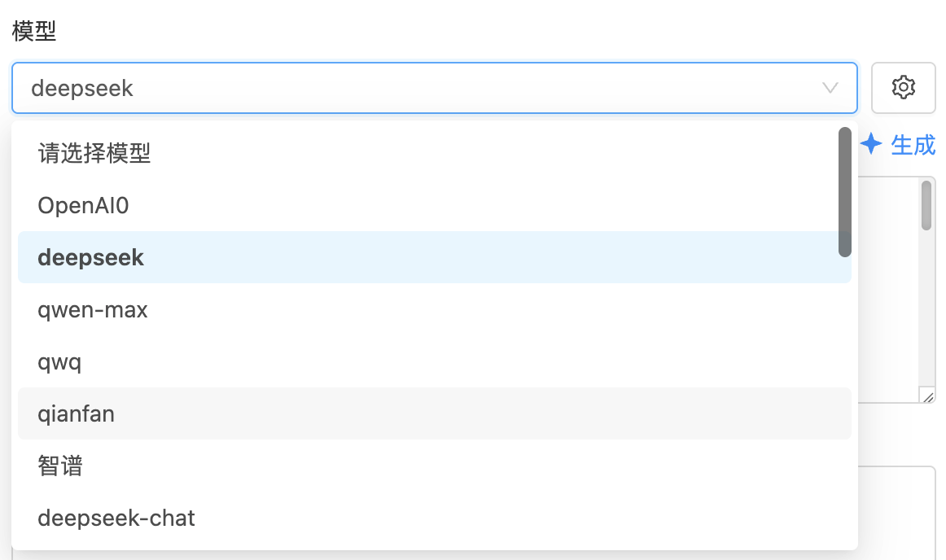This screenshot has height=560, width=946.
Task: Click the model select box showing deepseek
Action: [x=407, y=88]
